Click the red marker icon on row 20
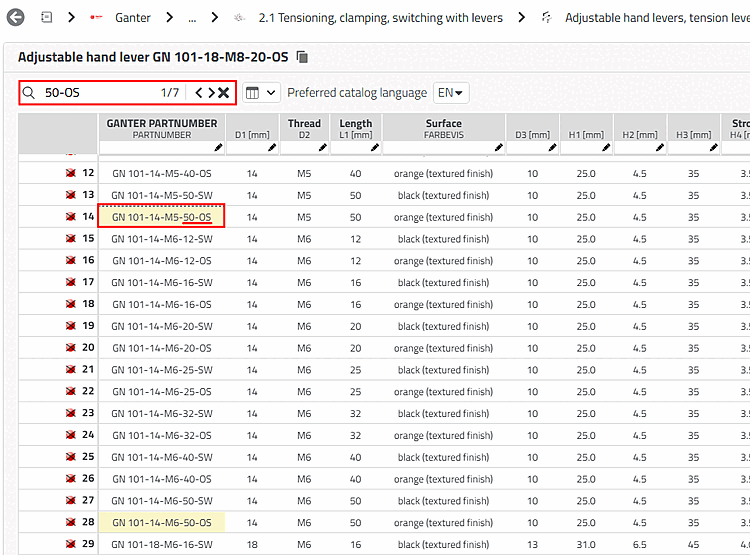This screenshot has height=555, width=750. [x=71, y=347]
